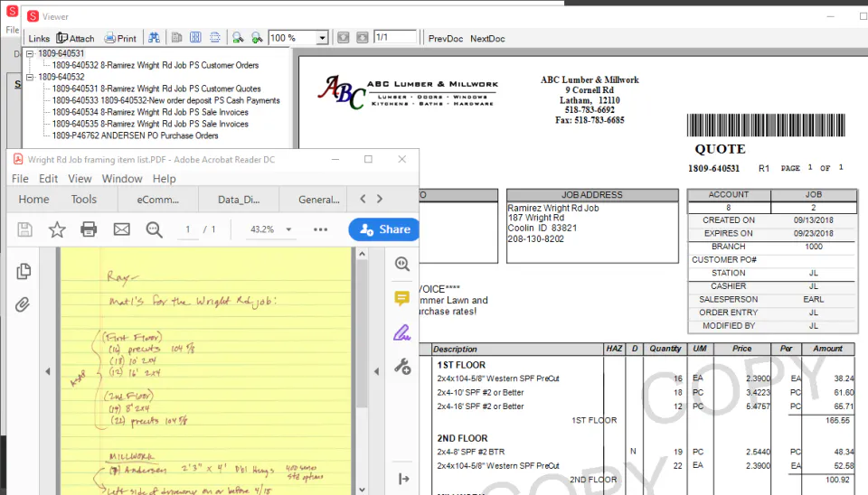Select the ANDERSEN PO Purchase Orders item

pos(135,135)
